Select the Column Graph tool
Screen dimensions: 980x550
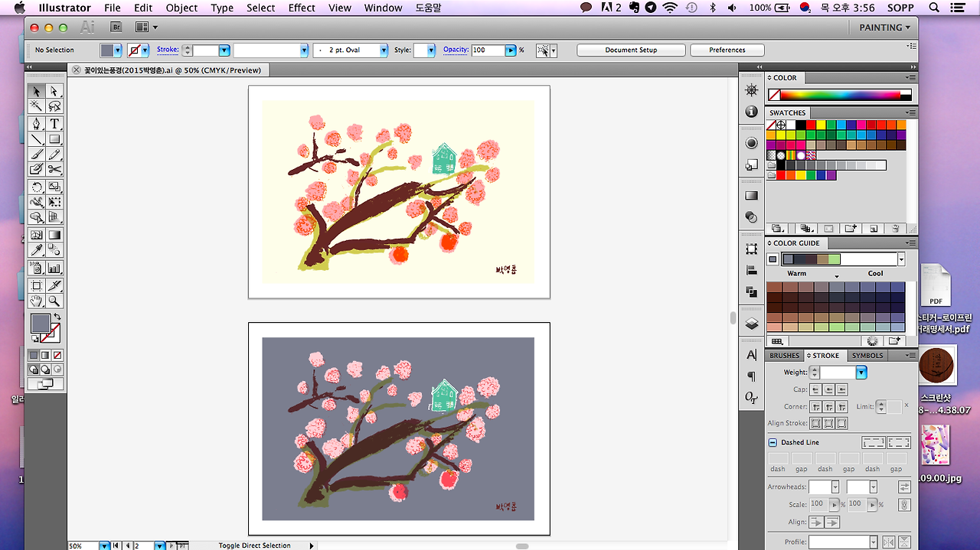(54, 268)
